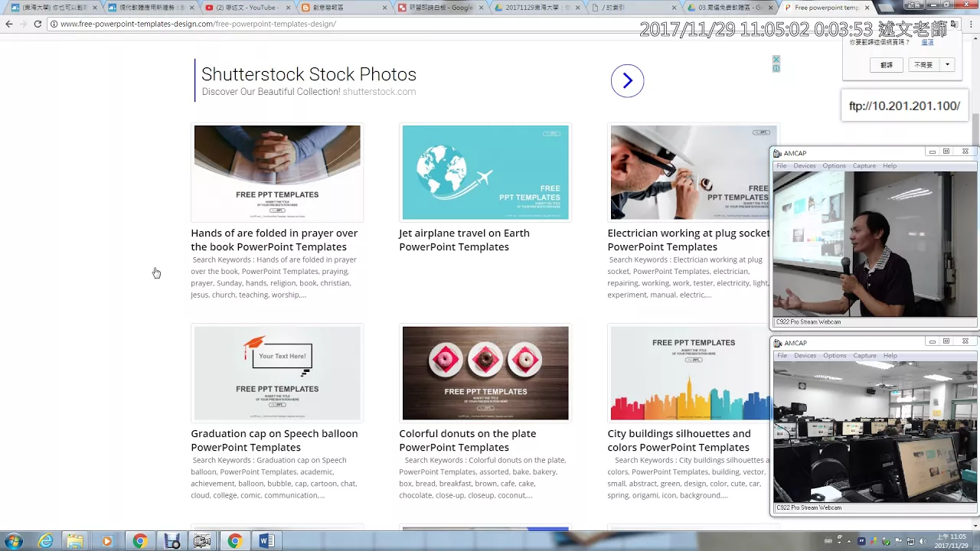Click the shutterstock.com ad link
980x551 pixels.
click(x=379, y=92)
